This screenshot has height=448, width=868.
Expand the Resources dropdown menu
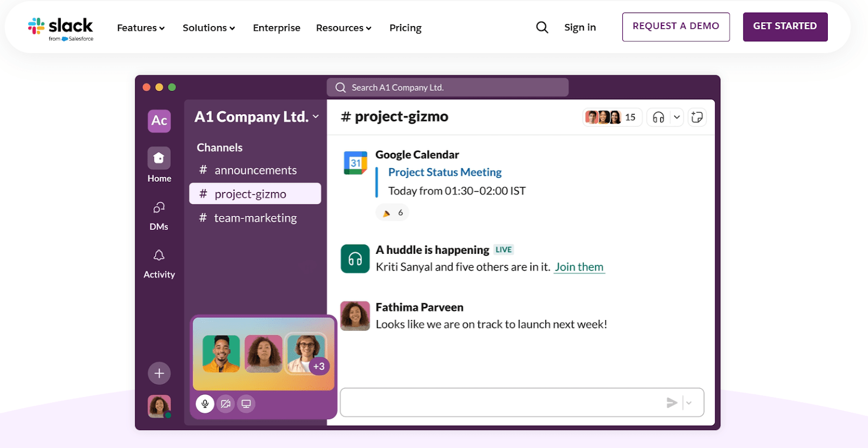pos(344,28)
